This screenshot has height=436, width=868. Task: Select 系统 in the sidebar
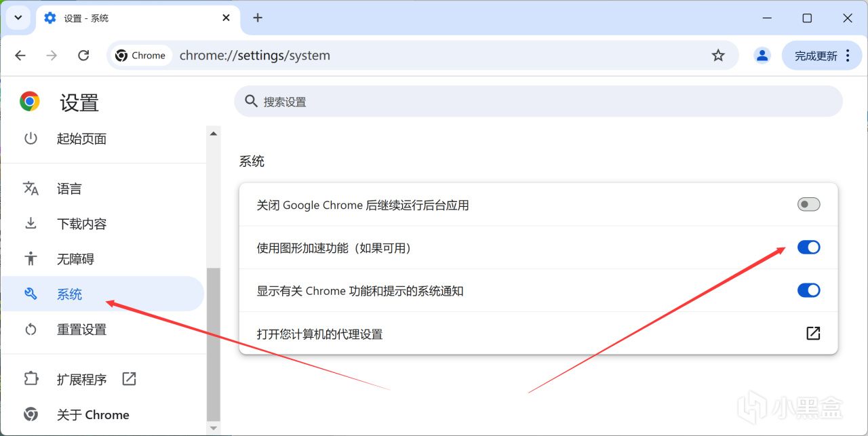[x=103, y=294]
